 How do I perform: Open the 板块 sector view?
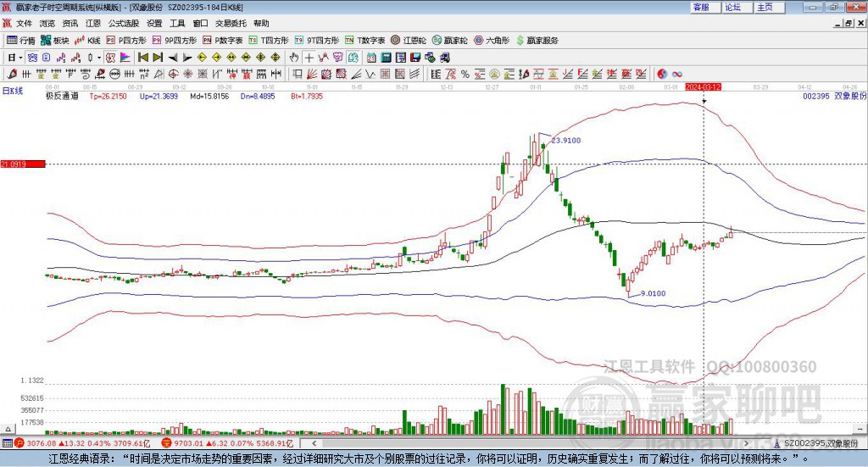point(55,41)
